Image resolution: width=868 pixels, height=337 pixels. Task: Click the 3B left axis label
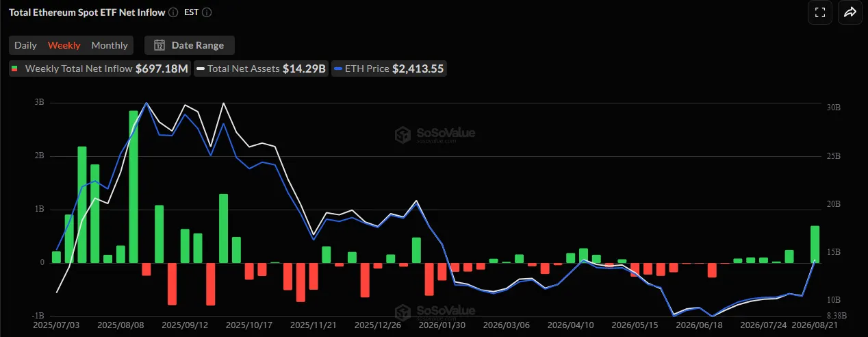pyautogui.click(x=38, y=103)
